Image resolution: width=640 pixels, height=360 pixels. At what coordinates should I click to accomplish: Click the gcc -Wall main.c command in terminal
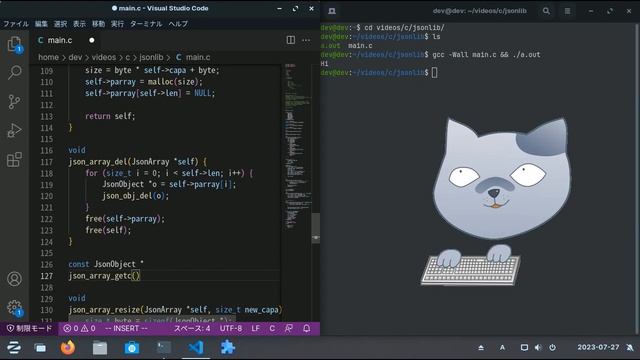pyautogui.click(x=486, y=55)
